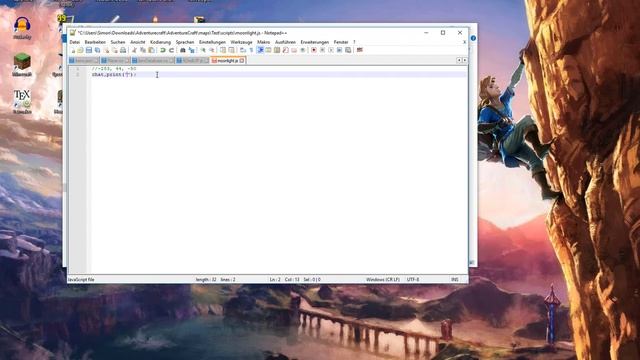This screenshot has height=360, width=640.
Task: Click the UTF-8 encoding status entry
Action: coord(413,280)
